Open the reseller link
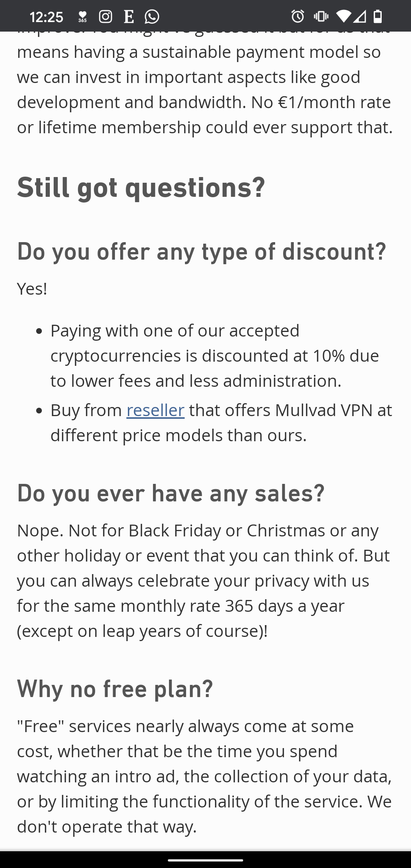 [155, 410]
